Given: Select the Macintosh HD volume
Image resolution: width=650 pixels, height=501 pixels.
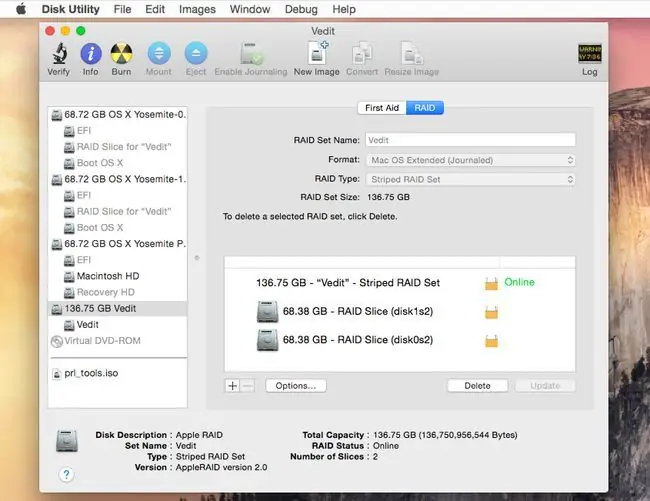Looking at the screenshot, I should coord(117,276).
